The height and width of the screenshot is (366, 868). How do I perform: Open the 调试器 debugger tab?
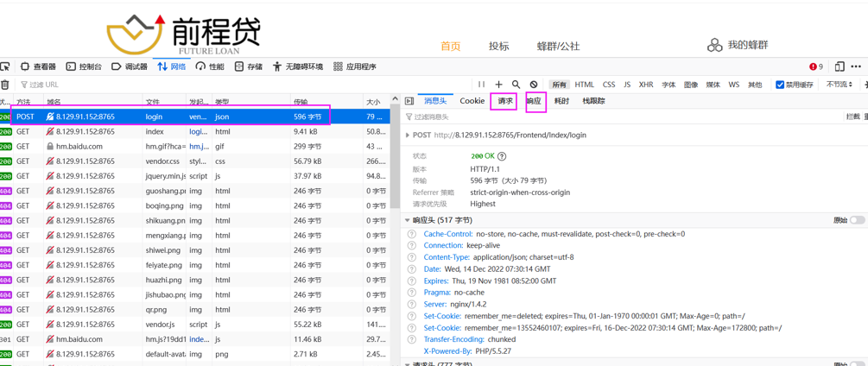pyautogui.click(x=130, y=66)
